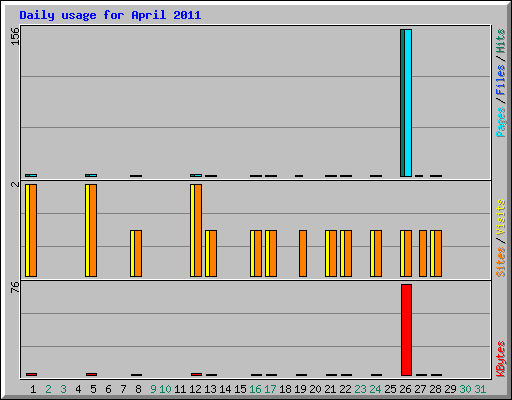Select the orange Sites bar on day 8

click(138, 253)
